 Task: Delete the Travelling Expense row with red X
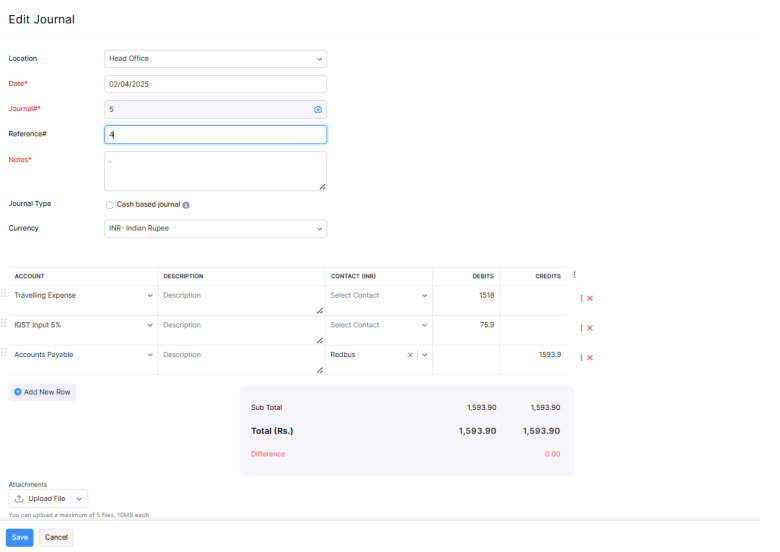(590, 298)
